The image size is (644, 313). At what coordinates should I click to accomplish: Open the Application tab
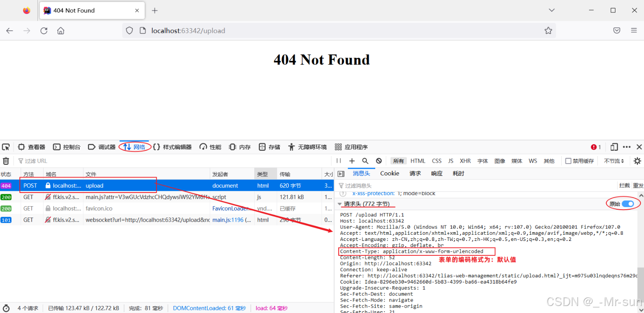tap(351, 147)
